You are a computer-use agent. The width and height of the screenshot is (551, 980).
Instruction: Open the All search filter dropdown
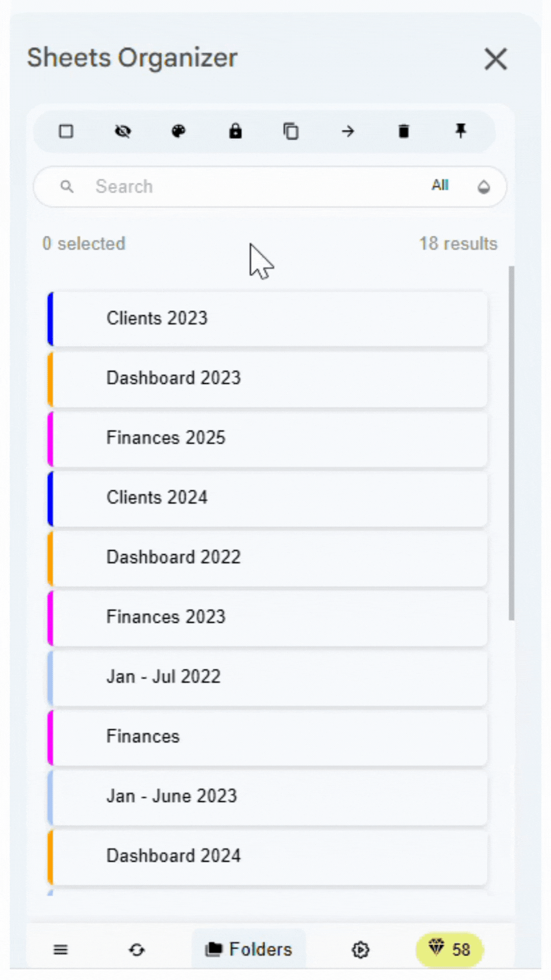(x=440, y=186)
